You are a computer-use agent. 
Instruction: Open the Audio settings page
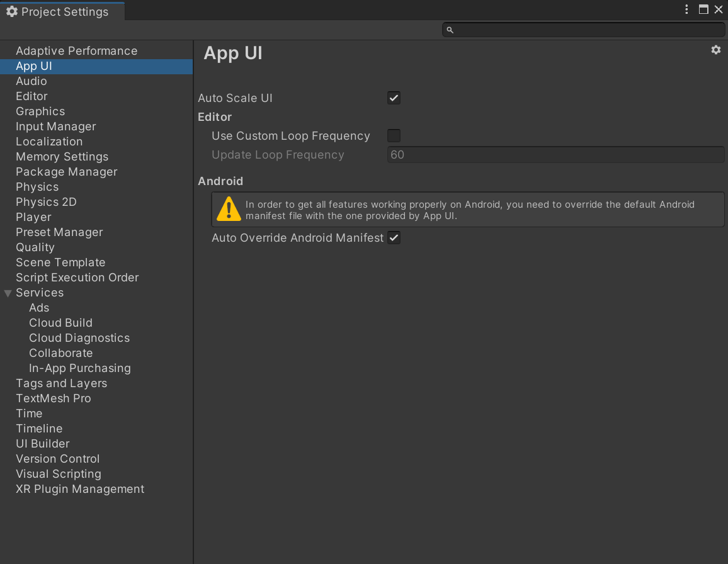(x=31, y=81)
